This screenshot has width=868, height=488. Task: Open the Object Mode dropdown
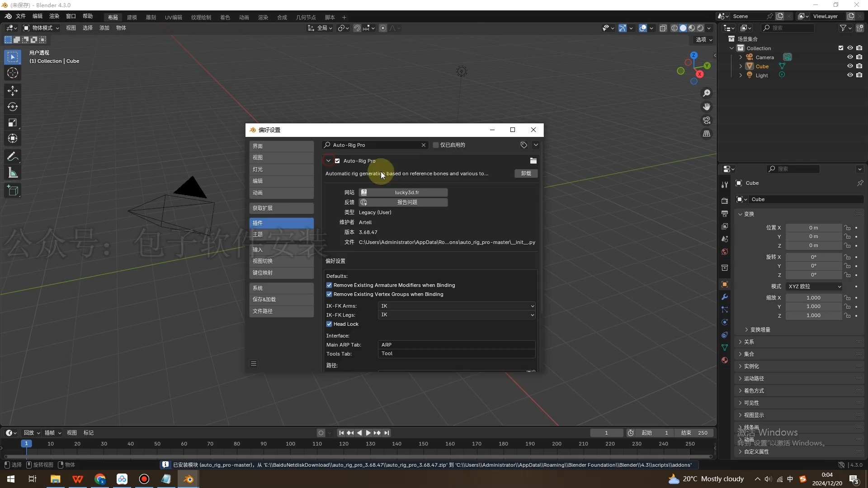(41, 28)
